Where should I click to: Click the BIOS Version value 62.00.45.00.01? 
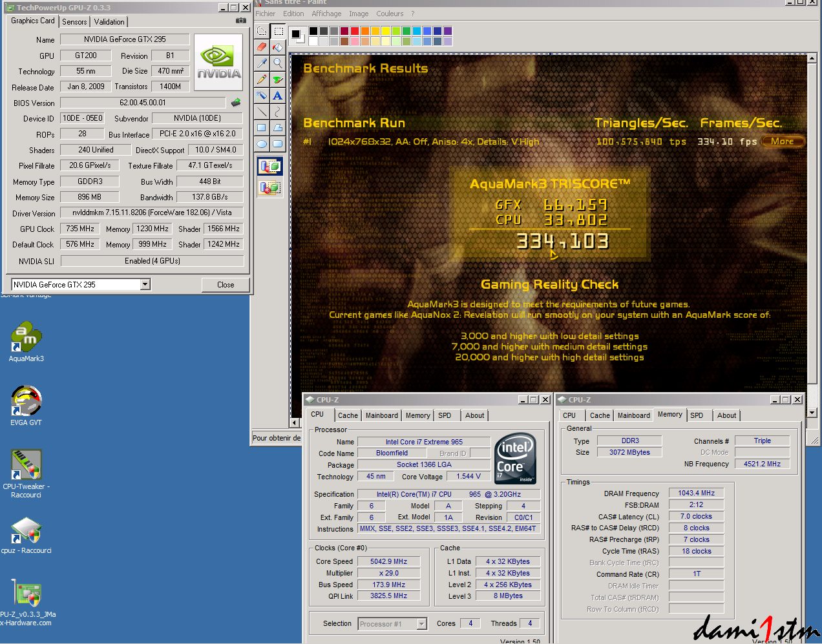pyautogui.click(x=143, y=103)
